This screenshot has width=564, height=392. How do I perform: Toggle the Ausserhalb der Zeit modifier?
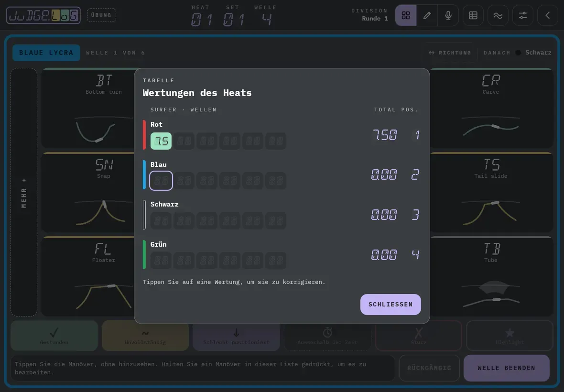(x=327, y=336)
